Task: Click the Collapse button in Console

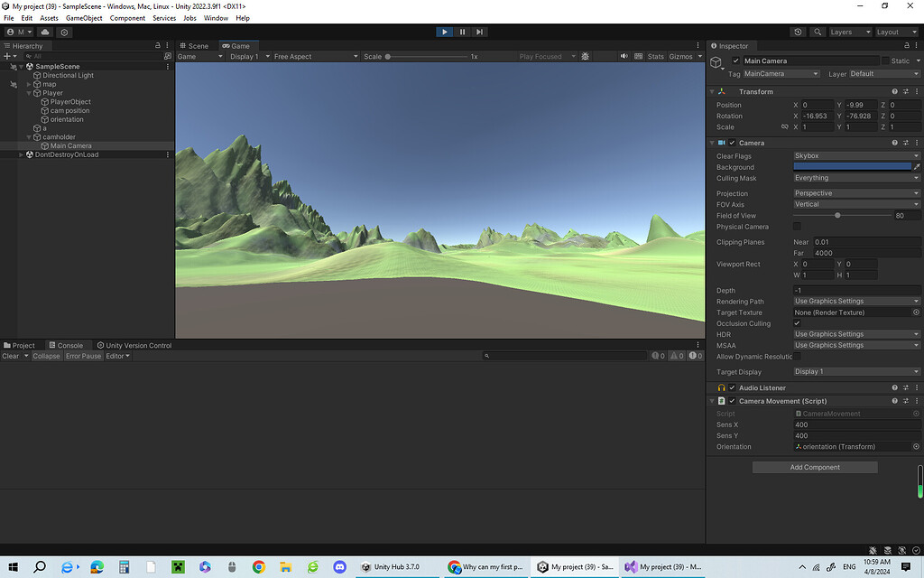Action: pyautogui.click(x=46, y=356)
